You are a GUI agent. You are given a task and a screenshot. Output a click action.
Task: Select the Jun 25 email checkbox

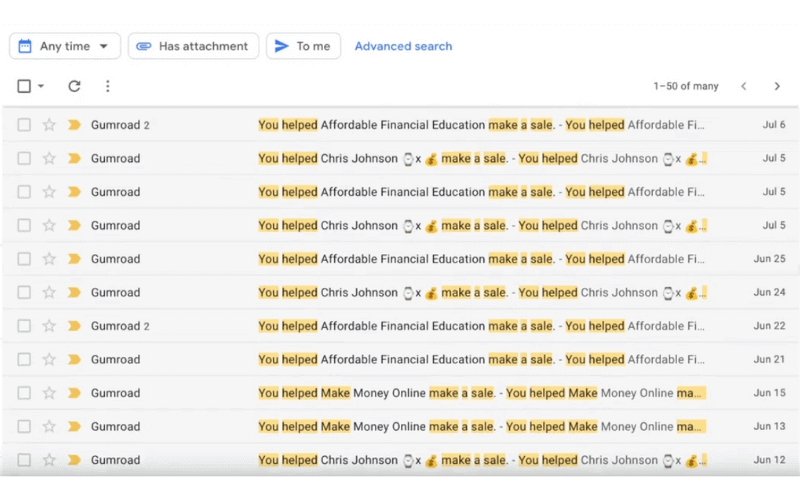[x=24, y=259]
